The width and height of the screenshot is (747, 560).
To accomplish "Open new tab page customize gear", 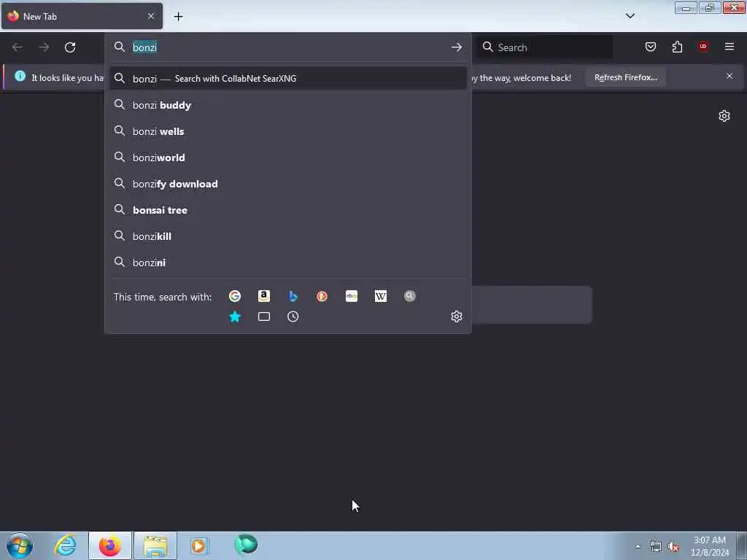I will (x=724, y=116).
